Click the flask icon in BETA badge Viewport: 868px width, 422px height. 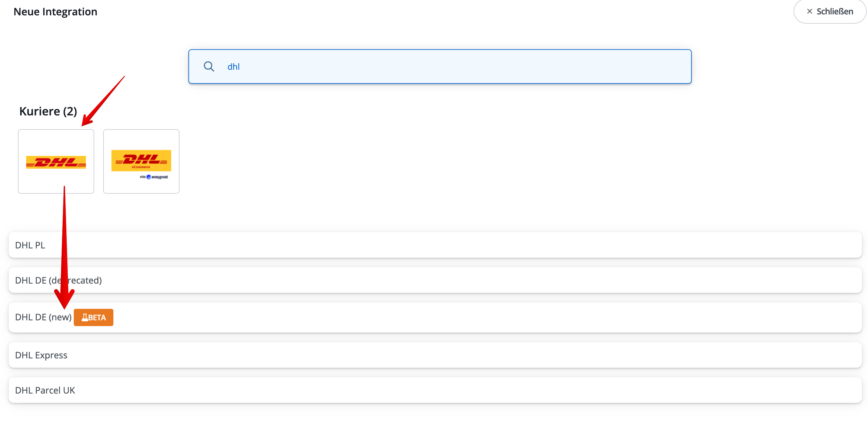(85, 317)
